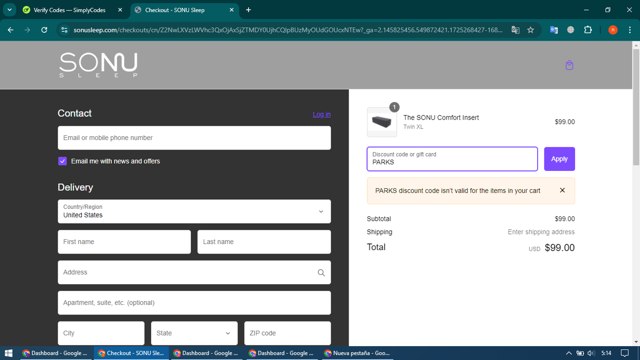Screen dimensions: 640x360
Task: Click the address search magnifier icon
Action: pyautogui.click(x=321, y=273)
